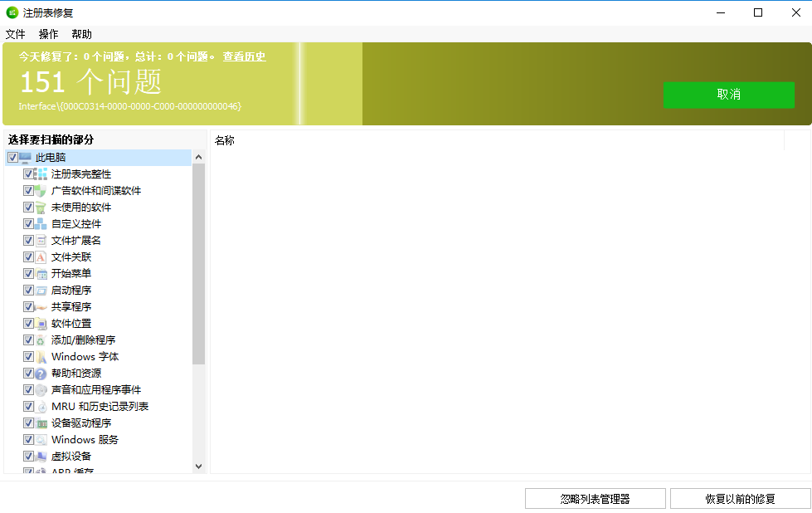Click the 未使用的软件 trash icon
The image size is (812, 513).
pyautogui.click(x=41, y=208)
